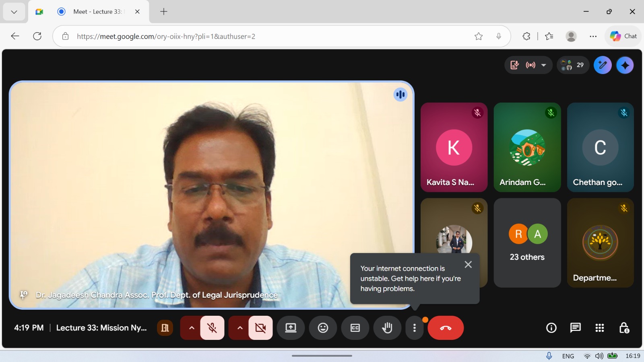Image resolution: width=644 pixels, height=362 pixels.
Task: Open the host controls lock icon
Action: 624,328
